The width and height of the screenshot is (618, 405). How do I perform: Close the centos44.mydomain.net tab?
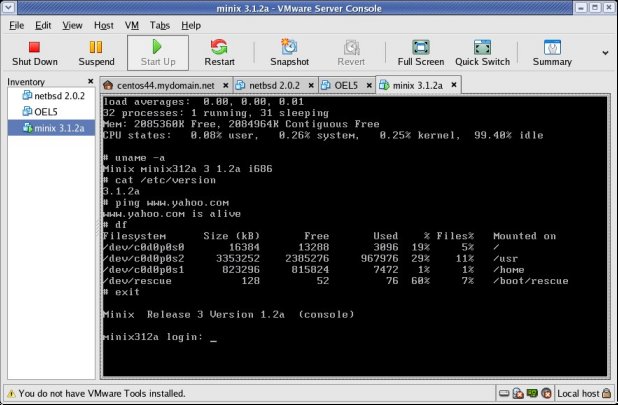point(225,85)
